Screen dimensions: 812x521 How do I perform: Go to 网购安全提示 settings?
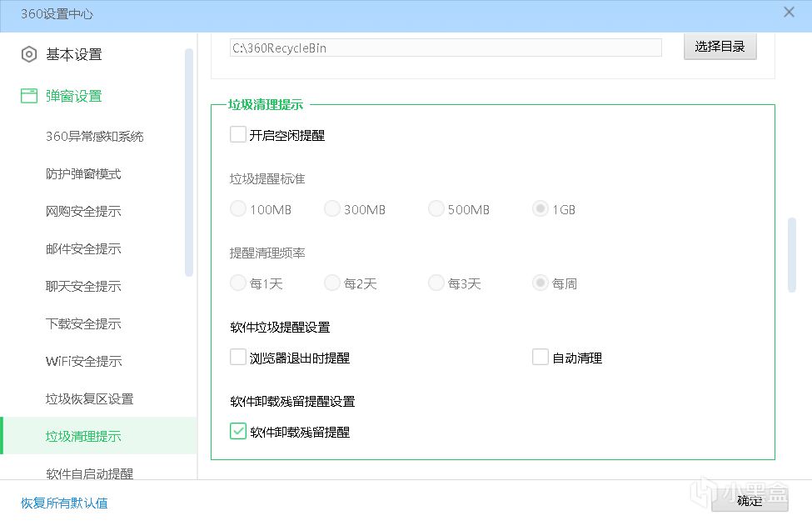[x=83, y=211]
